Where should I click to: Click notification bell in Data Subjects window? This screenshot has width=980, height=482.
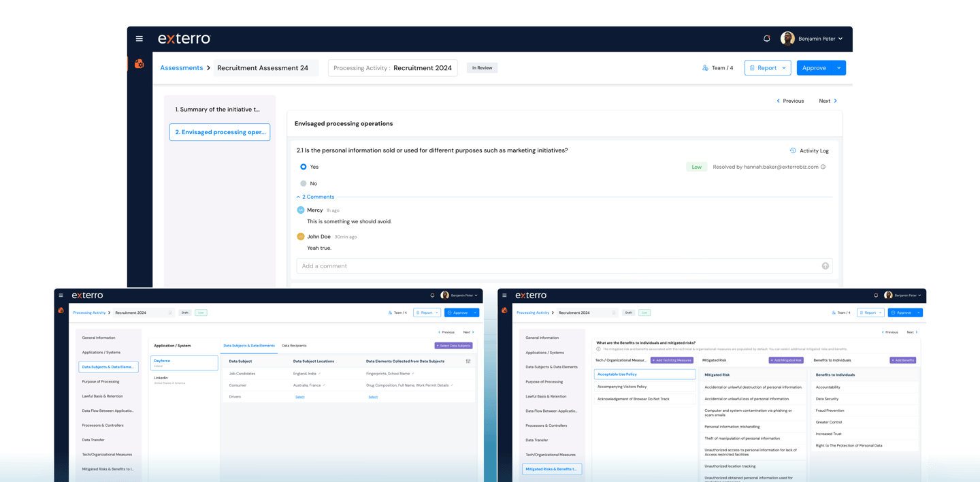coord(432,295)
